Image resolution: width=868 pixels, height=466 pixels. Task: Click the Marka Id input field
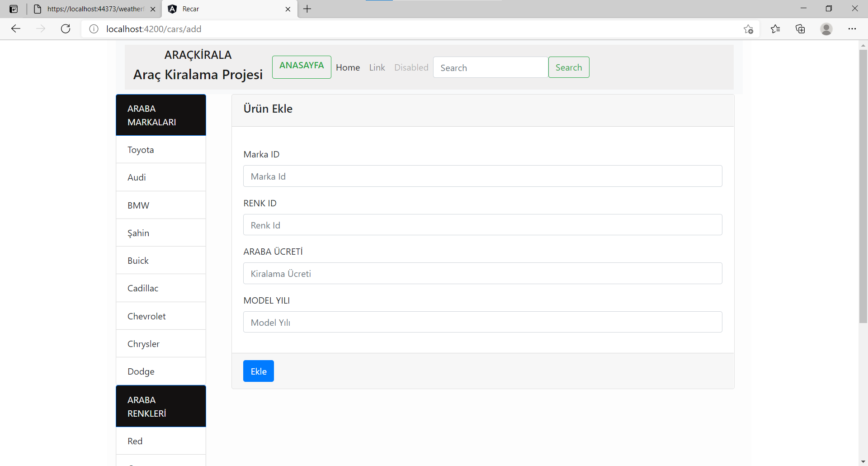click(x=482, y=176)
